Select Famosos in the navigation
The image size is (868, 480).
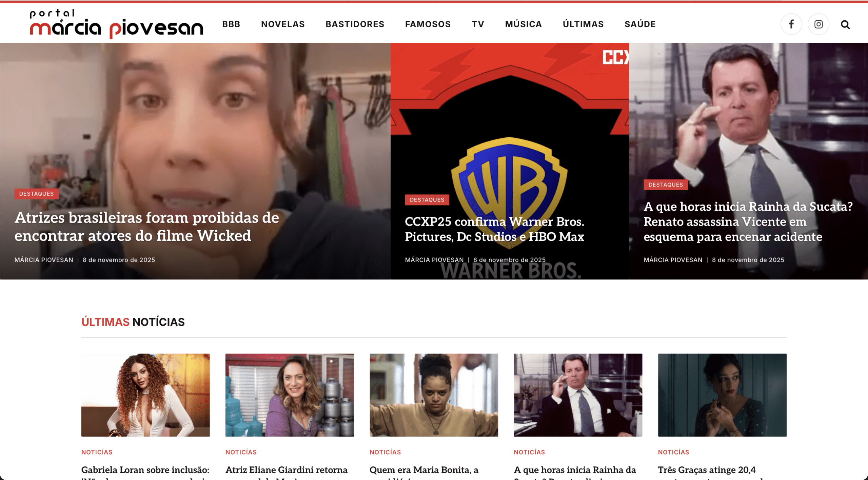coord(428,24)
